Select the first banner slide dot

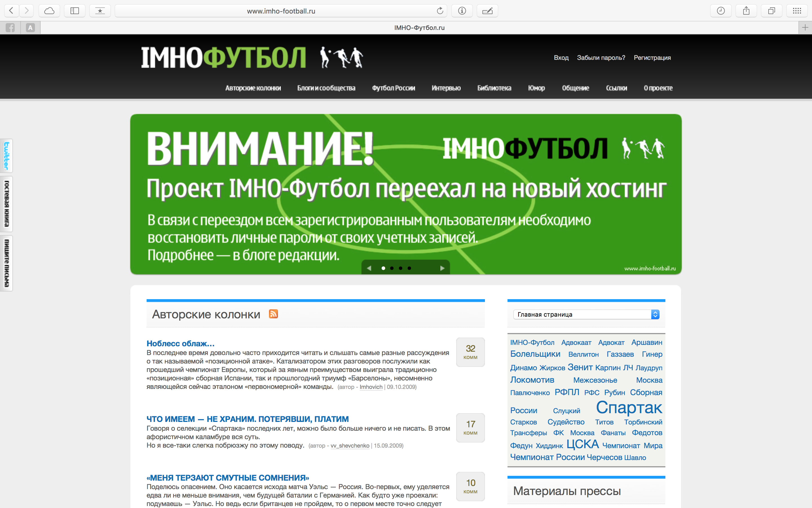click(383, 268)
